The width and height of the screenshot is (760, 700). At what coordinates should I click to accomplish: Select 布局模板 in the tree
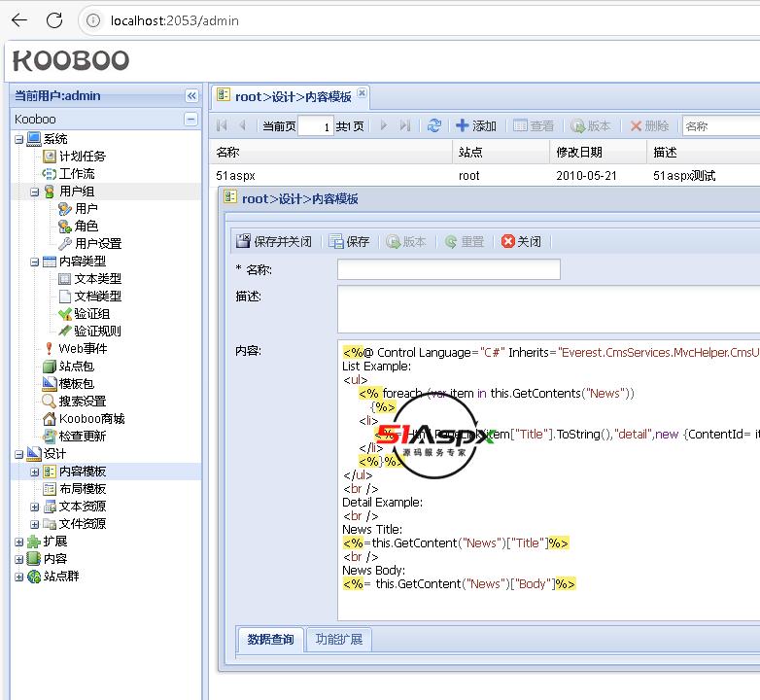83,489
